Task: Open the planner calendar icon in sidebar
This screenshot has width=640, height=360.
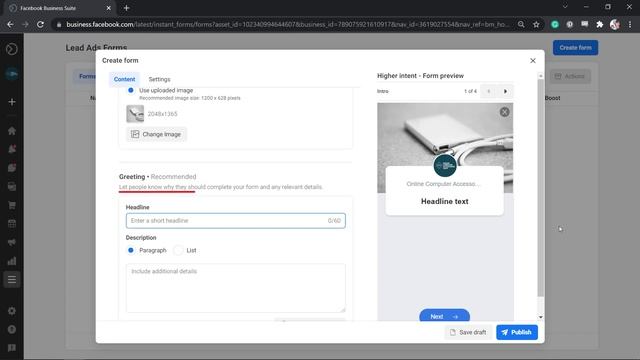Action: [x=12, y=224]
